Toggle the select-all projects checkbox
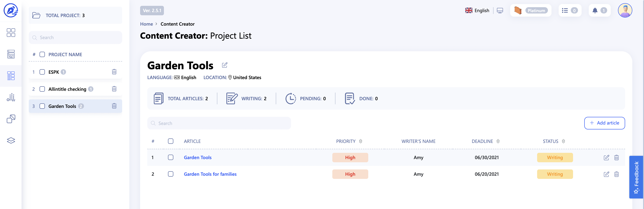The width and height of the screenshot is (644, 209). click(42, 54)
